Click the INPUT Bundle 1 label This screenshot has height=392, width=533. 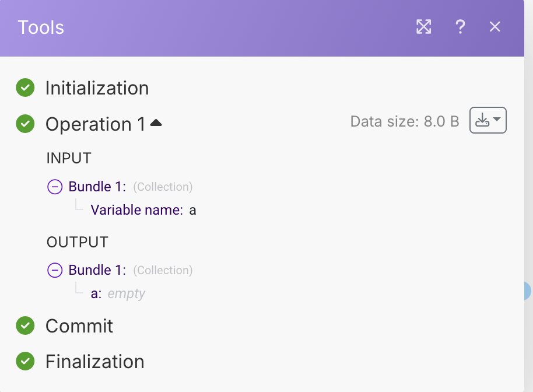pyautogui.click(x=97, y=187)
